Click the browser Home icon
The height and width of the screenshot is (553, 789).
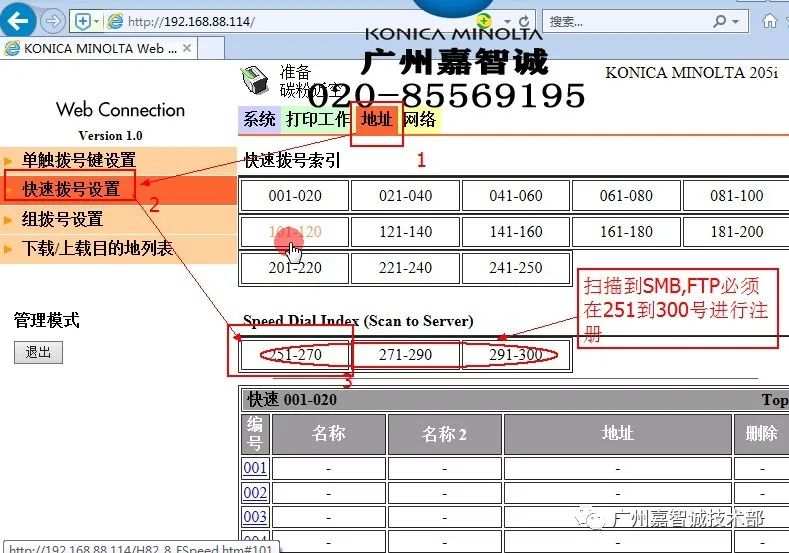769,21
